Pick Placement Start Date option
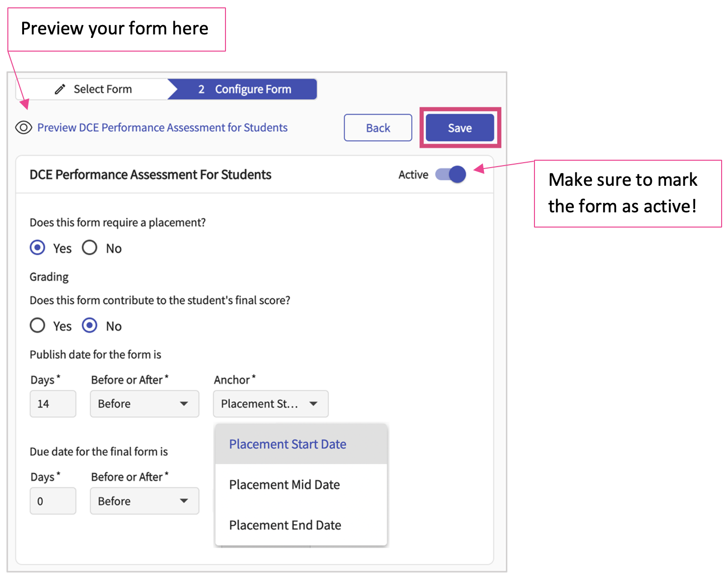Viewport: 728px width, 577px height. 288,444
